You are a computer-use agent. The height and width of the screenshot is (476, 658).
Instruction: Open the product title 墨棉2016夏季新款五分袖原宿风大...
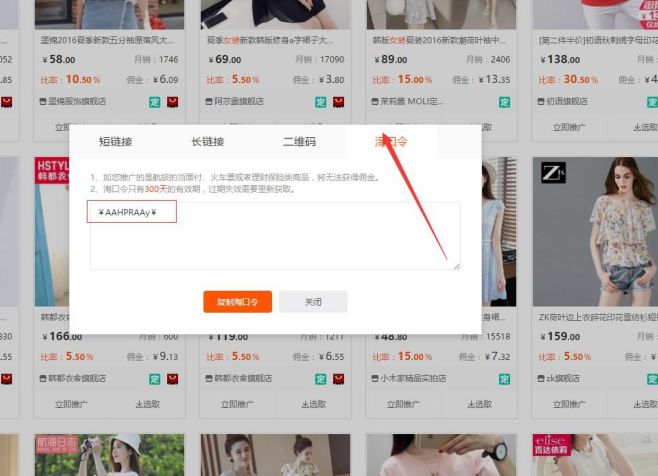click(107, 40)
